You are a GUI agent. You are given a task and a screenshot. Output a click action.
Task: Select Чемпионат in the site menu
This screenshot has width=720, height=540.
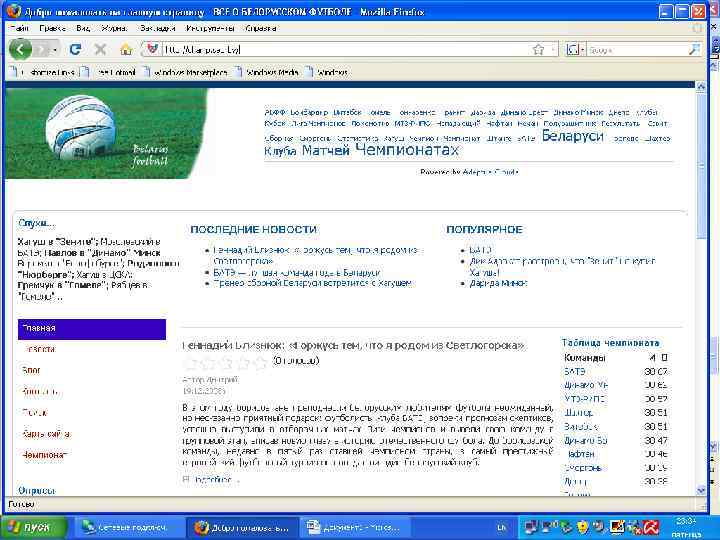pyautogui.click(x=45, y=455)
